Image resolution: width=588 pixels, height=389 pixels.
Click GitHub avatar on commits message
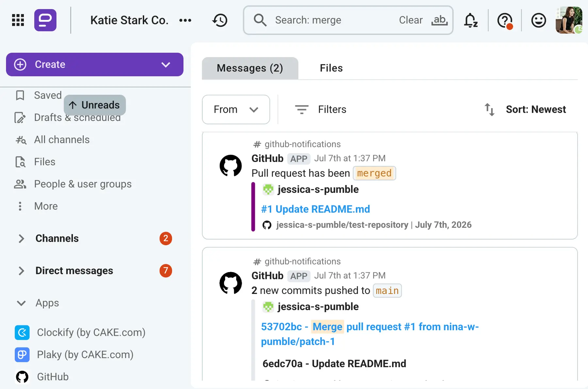click(231, 283)
